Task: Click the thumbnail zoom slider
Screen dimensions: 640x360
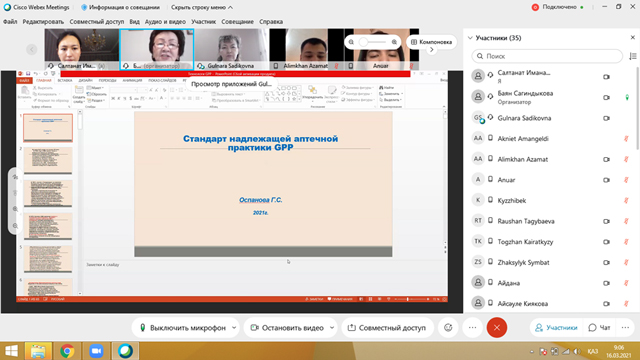Action: point(373,42)
